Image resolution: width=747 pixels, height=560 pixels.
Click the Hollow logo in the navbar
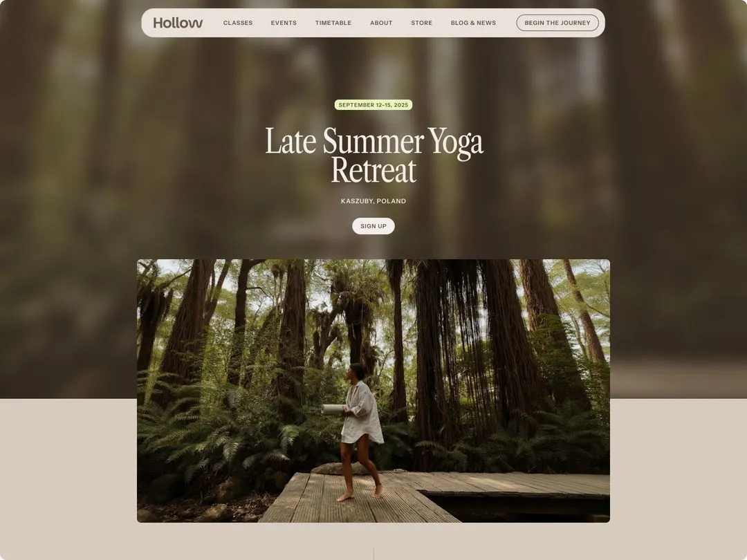tap(178, 22)
